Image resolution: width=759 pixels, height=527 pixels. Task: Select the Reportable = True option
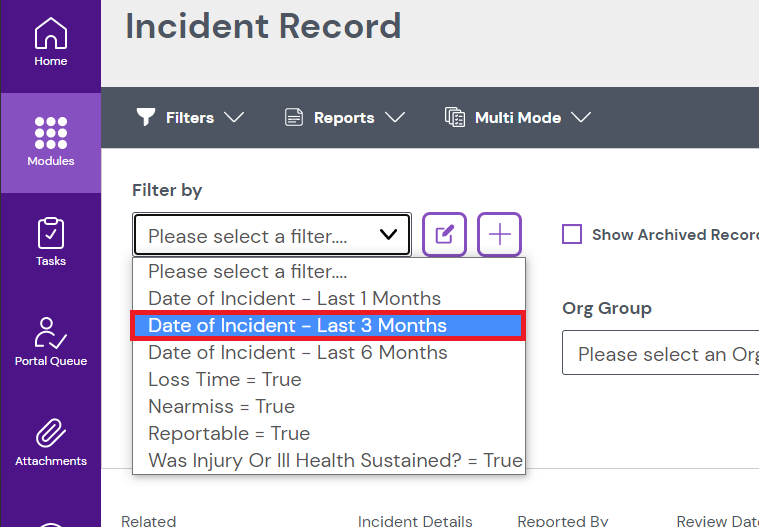(x=229, y=434)
